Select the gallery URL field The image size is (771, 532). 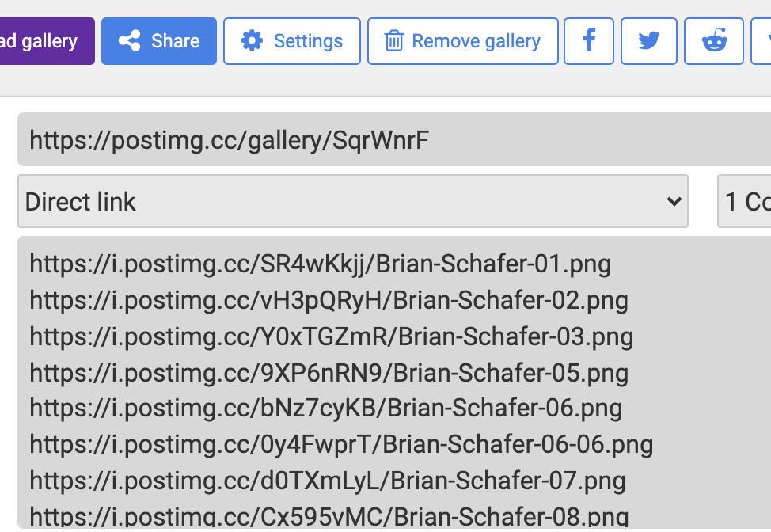pyautogui.click(x=394, y=140)
